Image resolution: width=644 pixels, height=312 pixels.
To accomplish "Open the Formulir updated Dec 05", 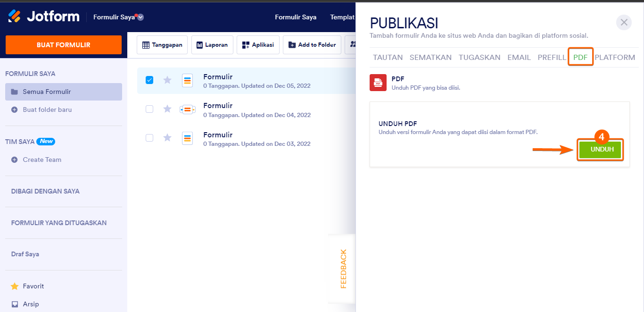I will point(218,77).
